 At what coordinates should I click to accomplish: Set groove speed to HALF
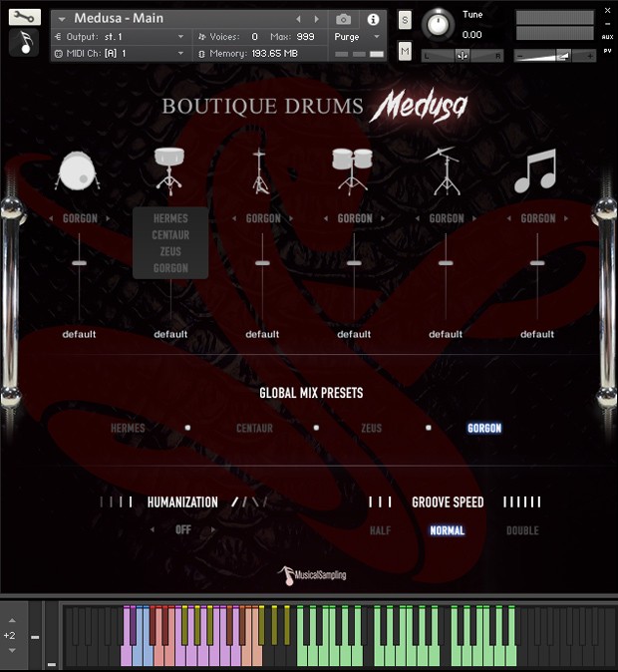coord(380,530)
